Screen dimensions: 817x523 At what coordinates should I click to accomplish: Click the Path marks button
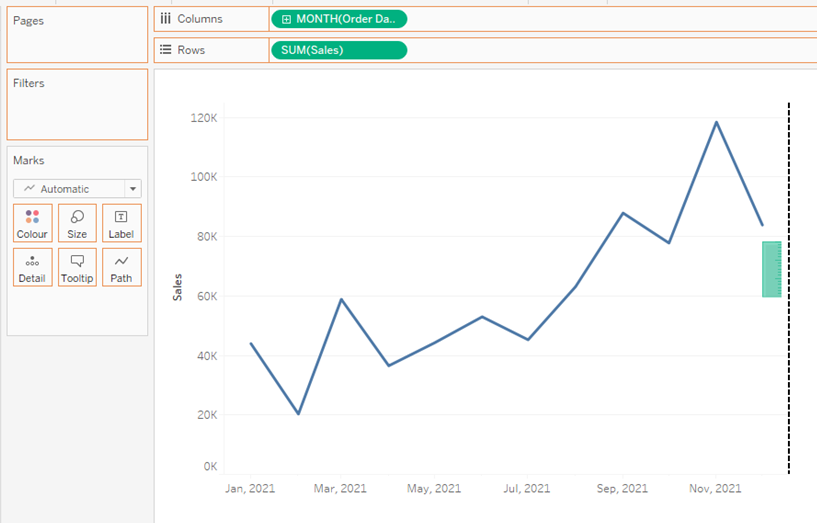click(x=121, y=267)
